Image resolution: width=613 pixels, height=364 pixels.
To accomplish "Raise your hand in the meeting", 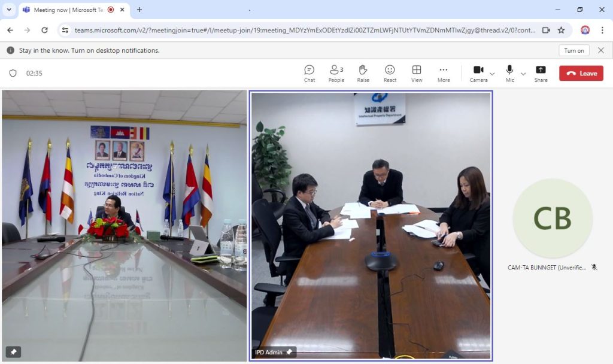I will (363, 73).
